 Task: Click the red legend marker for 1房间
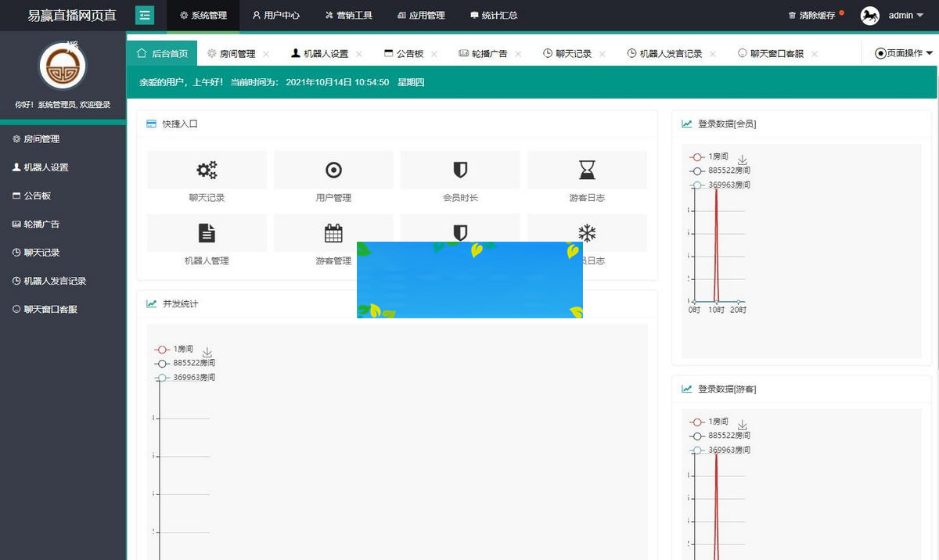point(162,350)
